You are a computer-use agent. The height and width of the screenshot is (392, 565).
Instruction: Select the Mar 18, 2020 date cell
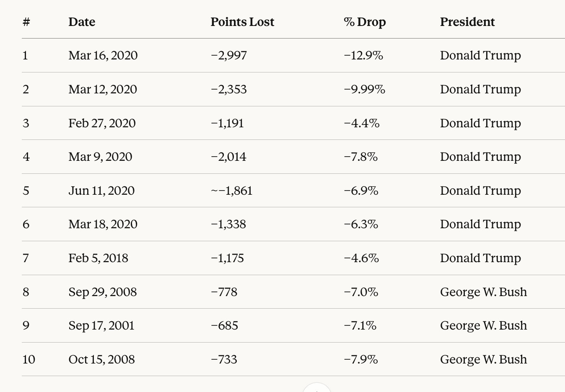click(x=103, y=224)
